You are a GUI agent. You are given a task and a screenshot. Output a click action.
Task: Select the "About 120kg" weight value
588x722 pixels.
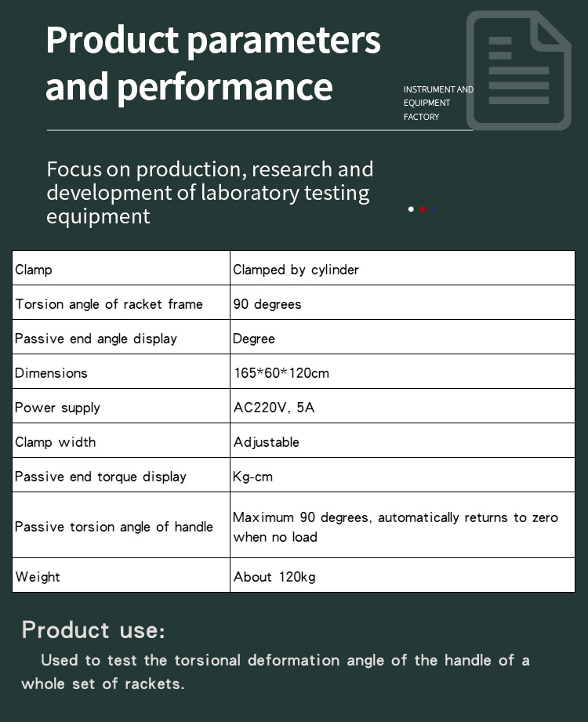(x=274, y=577)
